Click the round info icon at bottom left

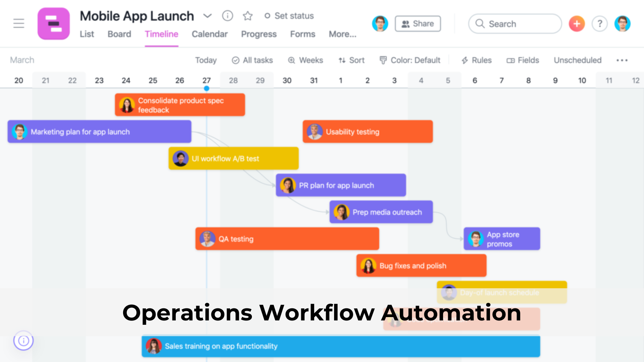pyautogui.click(x=23, y=341)
